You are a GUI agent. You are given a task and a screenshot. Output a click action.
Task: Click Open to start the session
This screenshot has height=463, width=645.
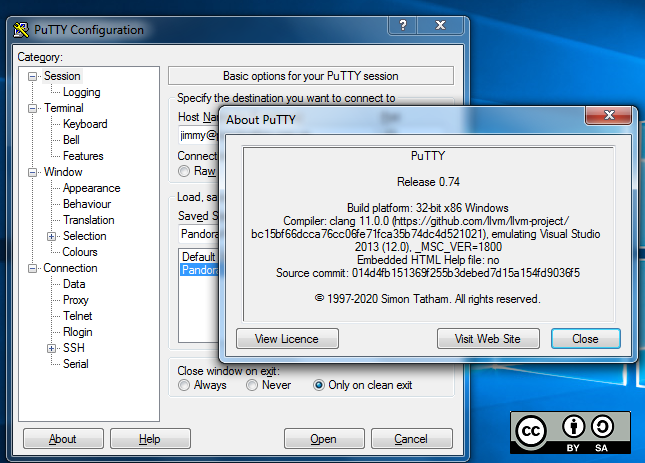pyautogui.click(x=324, y=439)
